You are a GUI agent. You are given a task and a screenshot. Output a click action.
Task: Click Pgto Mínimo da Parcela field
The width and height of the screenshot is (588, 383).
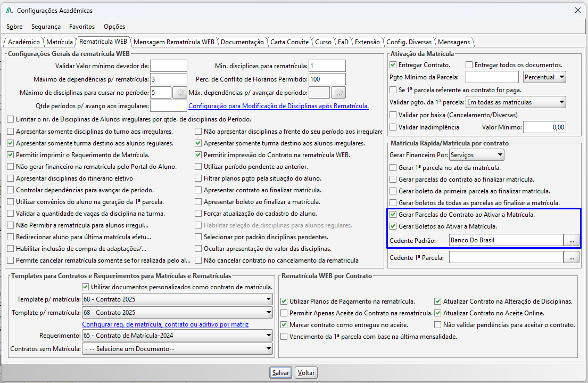pos(492,77)
